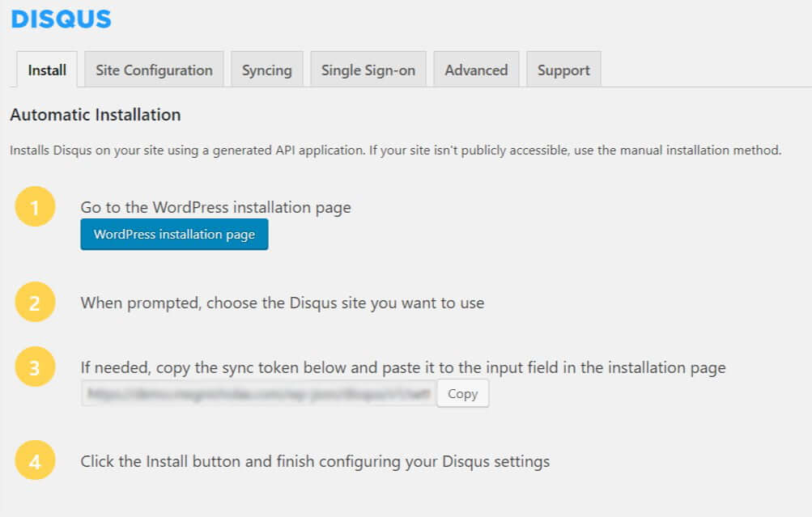Switch to the Install tab

47,70
